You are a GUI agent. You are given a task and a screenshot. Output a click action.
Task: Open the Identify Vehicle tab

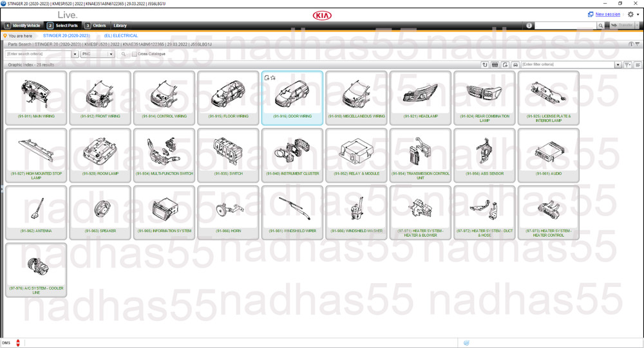tap(23, 26)
